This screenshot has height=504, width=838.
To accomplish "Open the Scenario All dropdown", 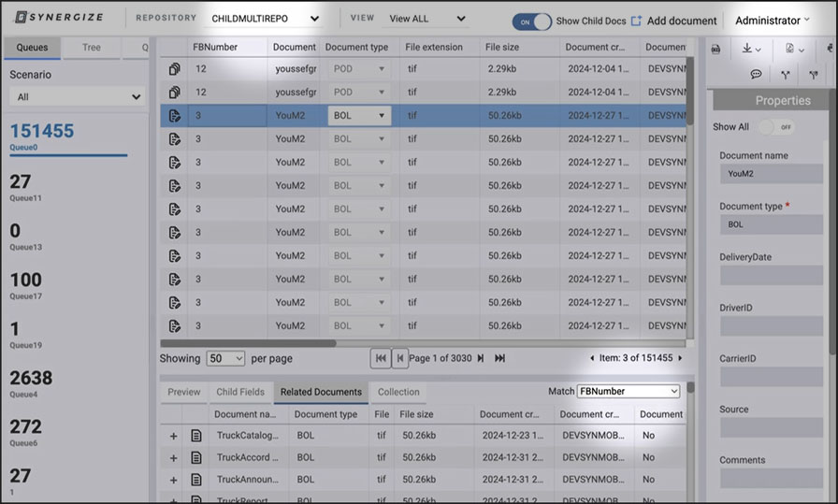I will tap(77, 96).
